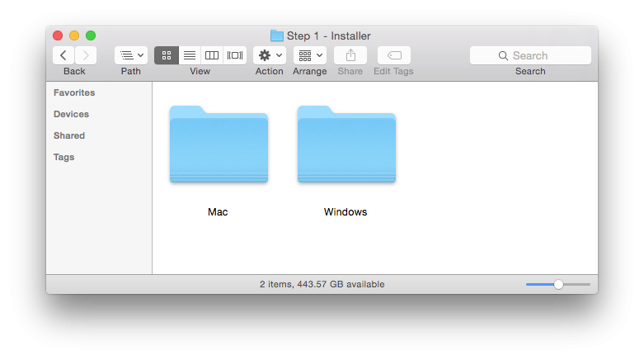Open the Action gear menu
The width and height of the screenshot is (644, 360).
(270, 55)
